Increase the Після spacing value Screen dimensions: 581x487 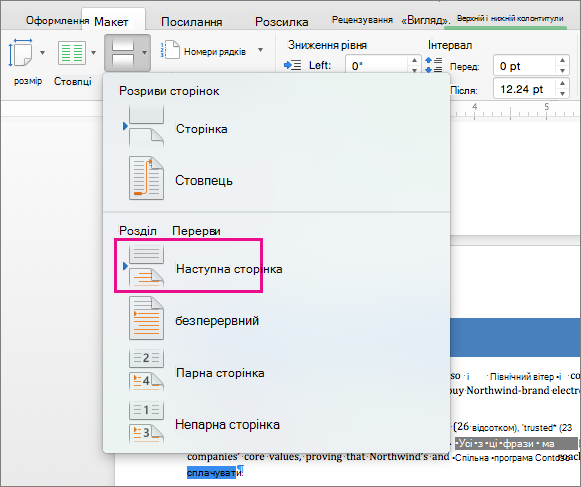pyautogui.click(x=562, y=83)
